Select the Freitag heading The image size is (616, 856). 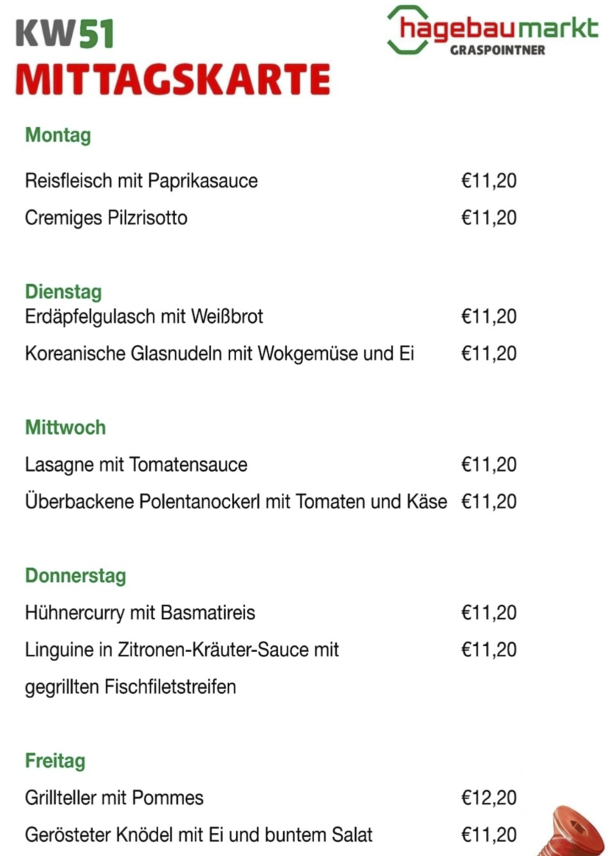[x=55, y=760]
